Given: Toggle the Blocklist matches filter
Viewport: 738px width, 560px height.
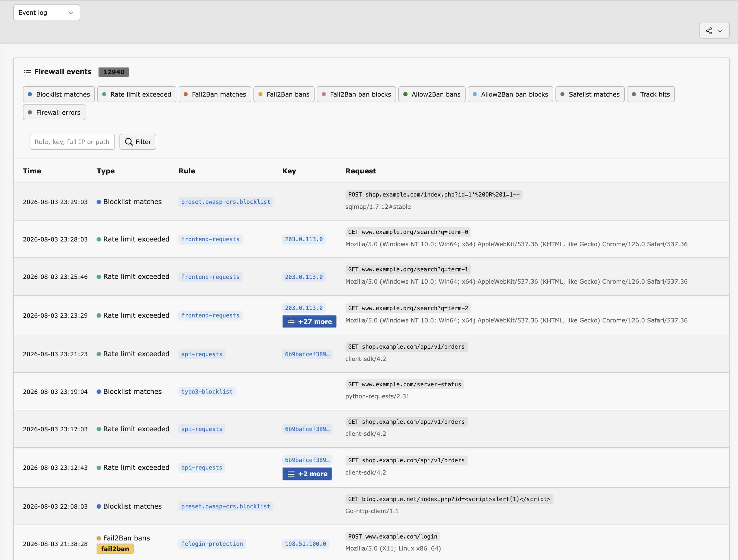Looking at the screenshot, I should [59, 94].
